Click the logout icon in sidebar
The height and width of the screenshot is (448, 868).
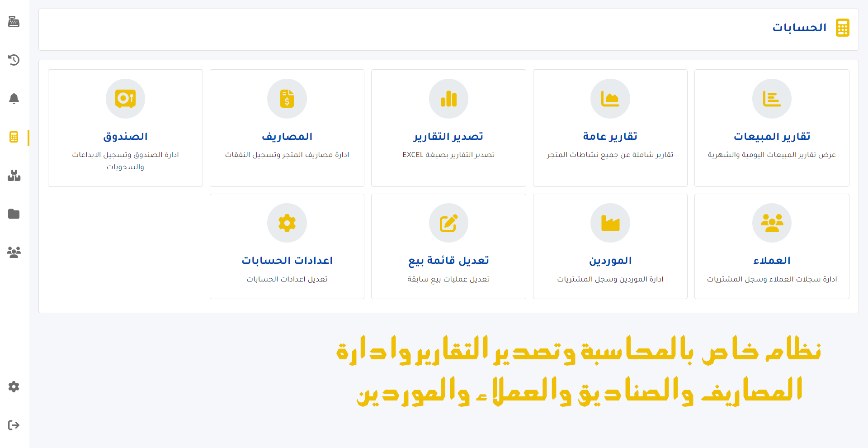pos(14,425)
